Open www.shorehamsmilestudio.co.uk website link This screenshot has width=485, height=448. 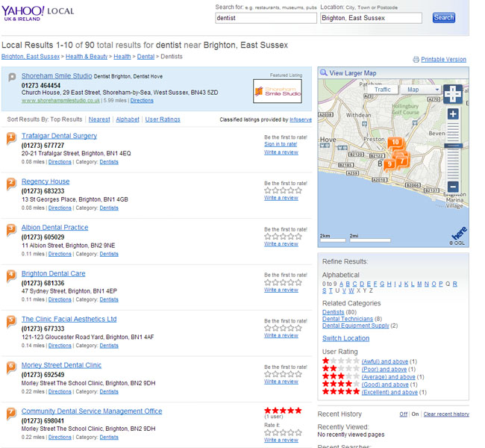[60, 101]
